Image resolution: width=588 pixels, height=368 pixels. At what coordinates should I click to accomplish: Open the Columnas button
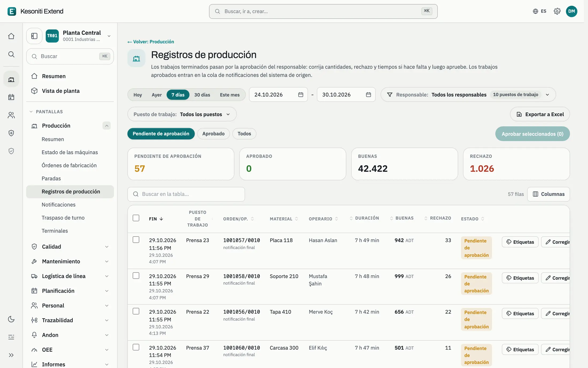click(548, 194)
